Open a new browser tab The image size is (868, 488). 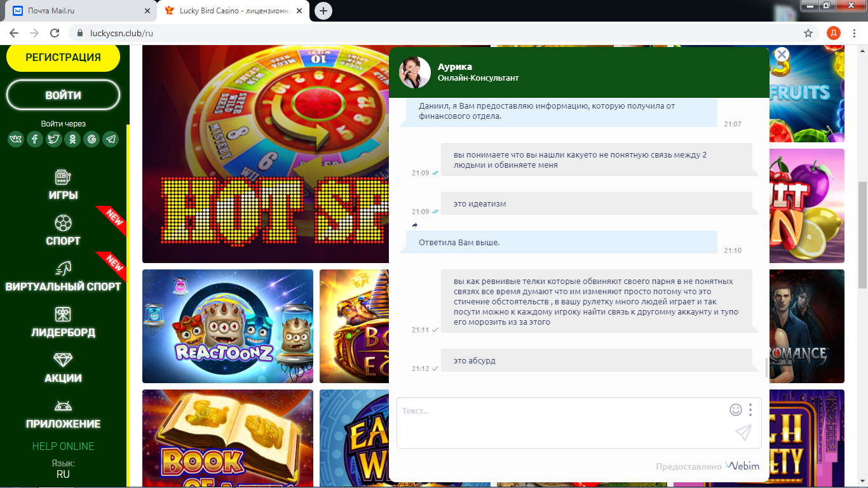pyautogui.click(x=323, y=11)
